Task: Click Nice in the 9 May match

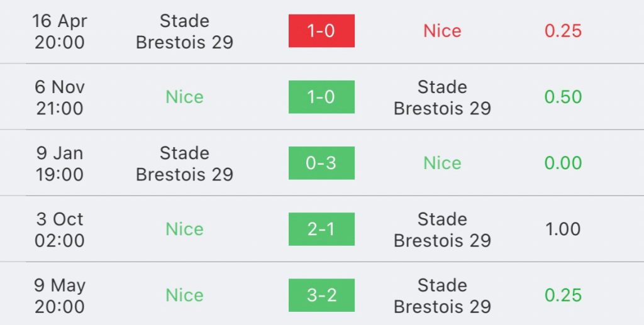Action: (184, 295)
